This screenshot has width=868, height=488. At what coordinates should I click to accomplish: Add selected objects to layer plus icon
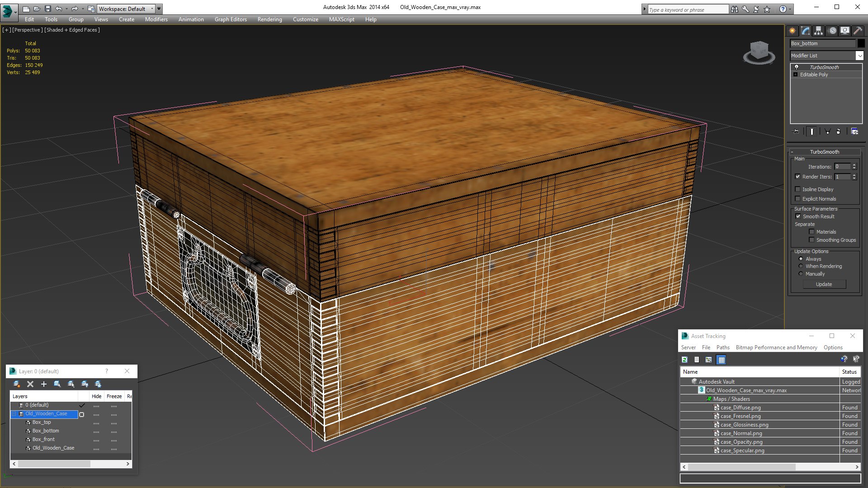[44, 384]
